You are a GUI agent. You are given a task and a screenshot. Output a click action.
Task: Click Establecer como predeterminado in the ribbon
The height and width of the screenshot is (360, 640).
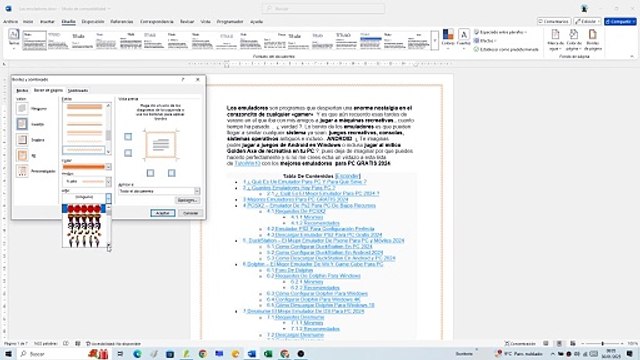(506, 49)
